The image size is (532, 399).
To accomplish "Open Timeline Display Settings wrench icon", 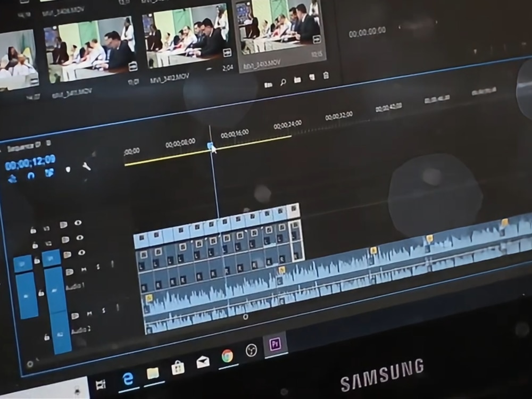I will click(x=87, y=166).
